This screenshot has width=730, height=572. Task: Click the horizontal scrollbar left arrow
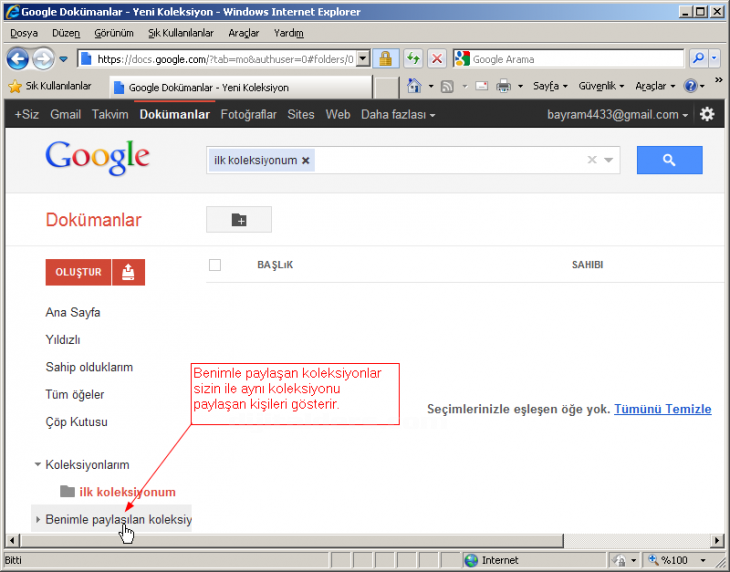pos(12,541)
